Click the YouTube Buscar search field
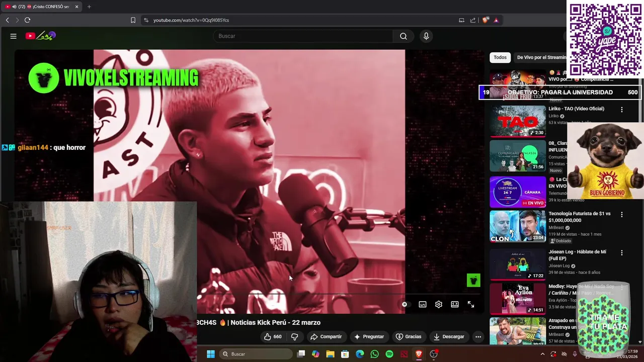Viewport: 644px width, 362px height. coord(303,36)
